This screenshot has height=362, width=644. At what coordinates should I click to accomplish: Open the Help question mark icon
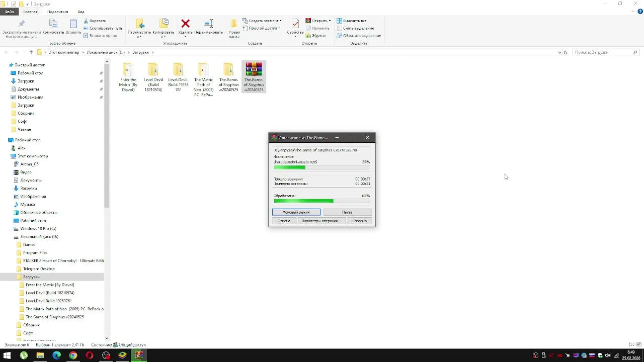tap(640, 12)
